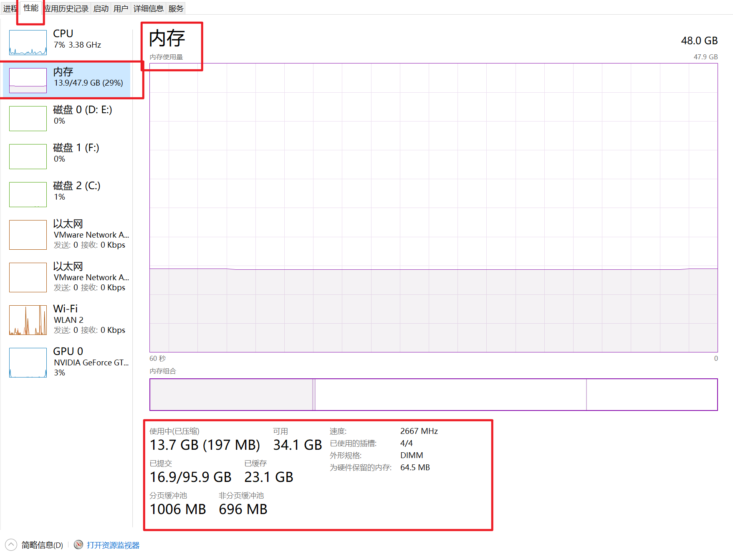The height and width of the screenshot is (560, 733).
Task: Open 磁盘 0 (D: E:) graph icon
Action: (28, 119)
